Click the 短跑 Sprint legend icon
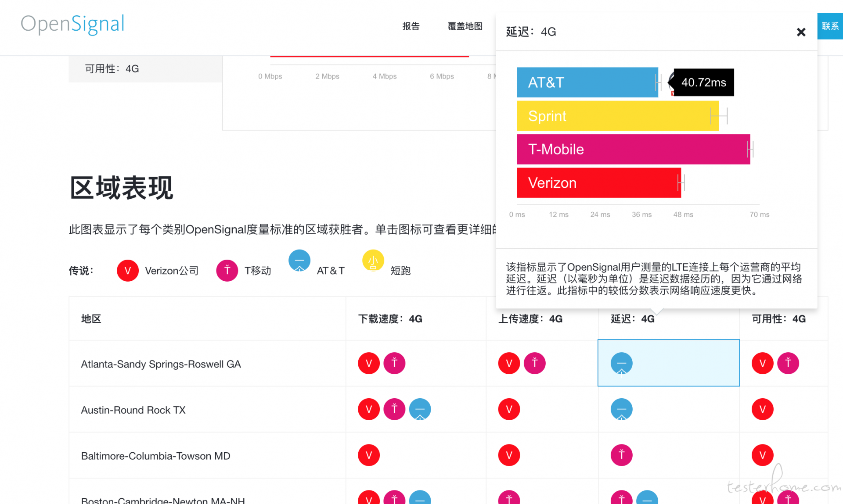Viewport: 843px width, 504px height. coord(373,261)
